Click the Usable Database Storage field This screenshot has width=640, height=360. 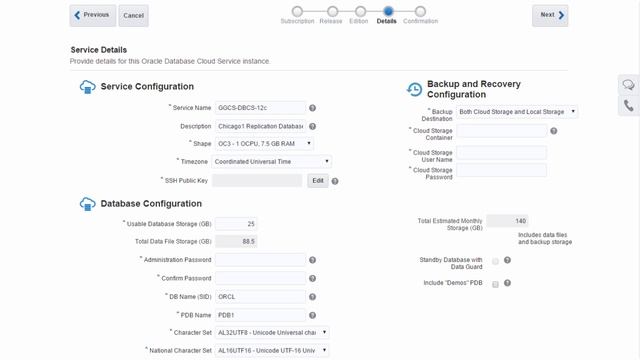pyautogui.click(x=236, y=224)
